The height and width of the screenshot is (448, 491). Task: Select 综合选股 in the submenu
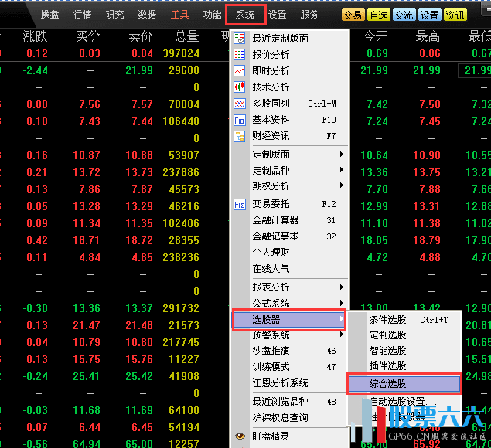pyautogui.click(x=403, y=383)
